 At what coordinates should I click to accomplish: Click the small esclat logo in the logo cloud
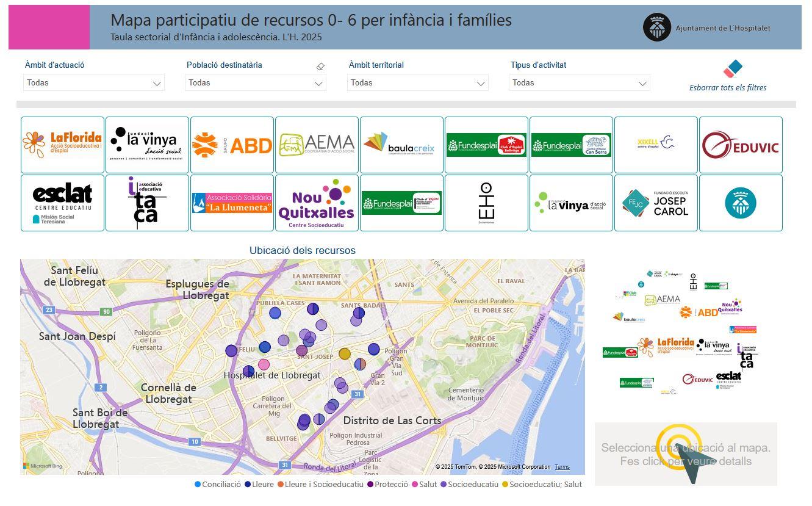click(x=728, y=380)
